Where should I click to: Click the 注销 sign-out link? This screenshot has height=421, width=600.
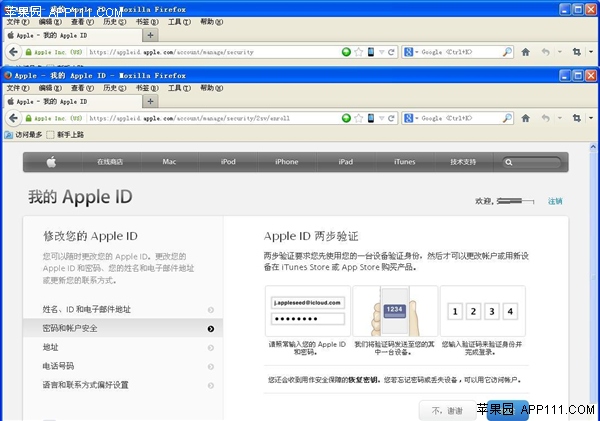[x=555, y=201]
